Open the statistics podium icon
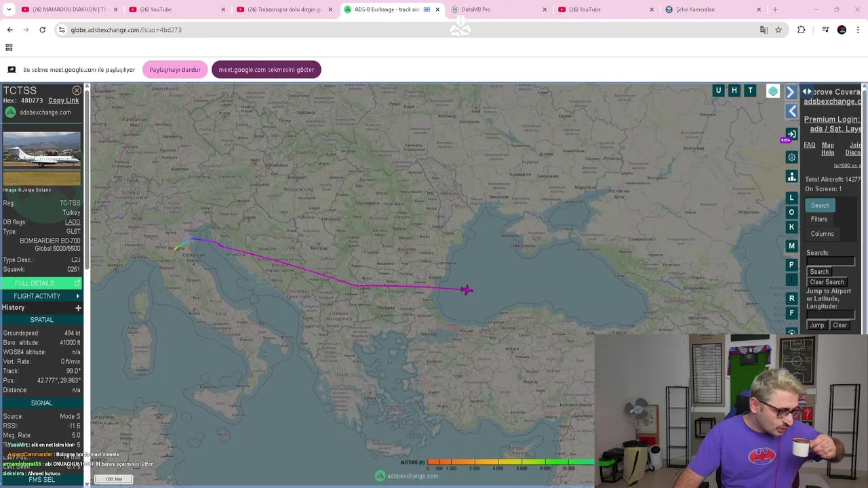The width and height of the screenshot is (868, 488). click(x=791, y=177)
